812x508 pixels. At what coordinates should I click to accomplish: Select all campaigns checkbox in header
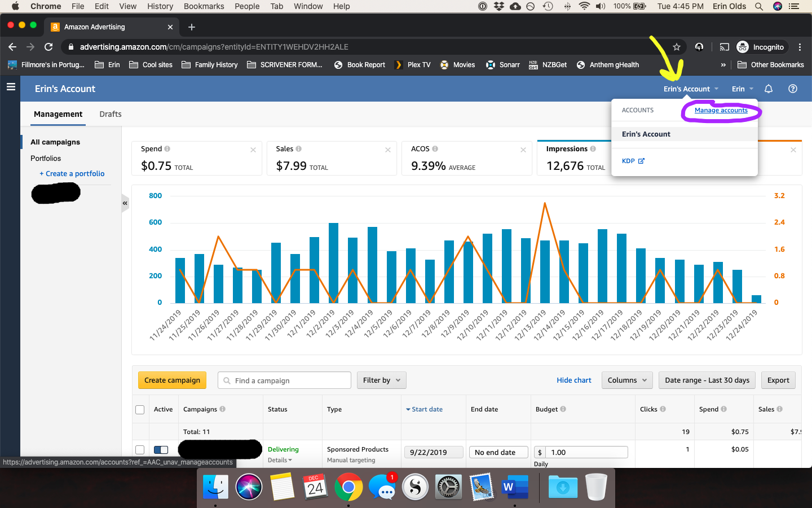point(140,410)
